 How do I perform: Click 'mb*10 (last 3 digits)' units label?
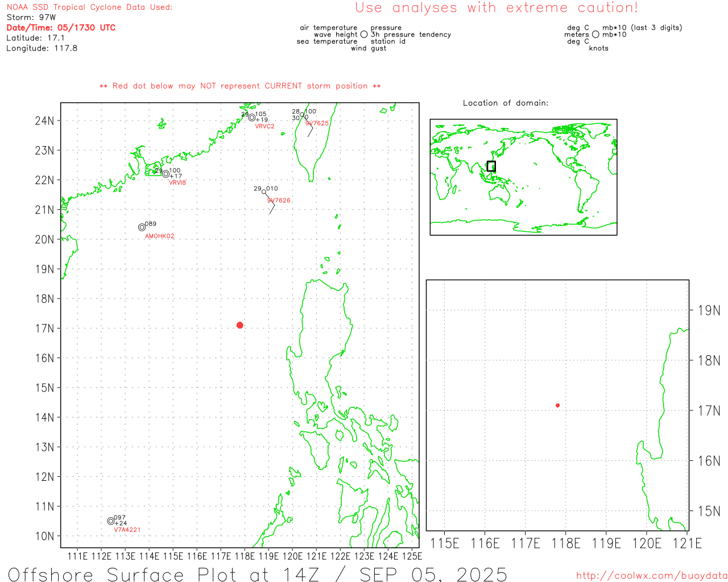point(642,28)
